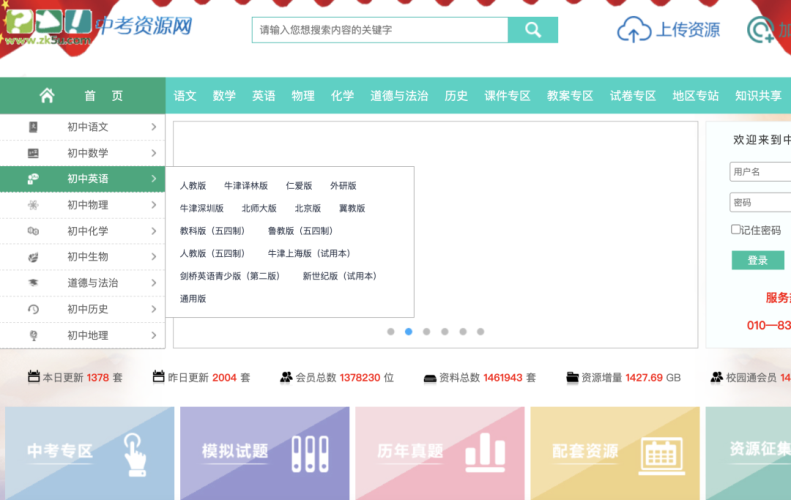Open the 模拟试题 purple banner tile
The image size is (791, 500).
click(x=264, y=452)
